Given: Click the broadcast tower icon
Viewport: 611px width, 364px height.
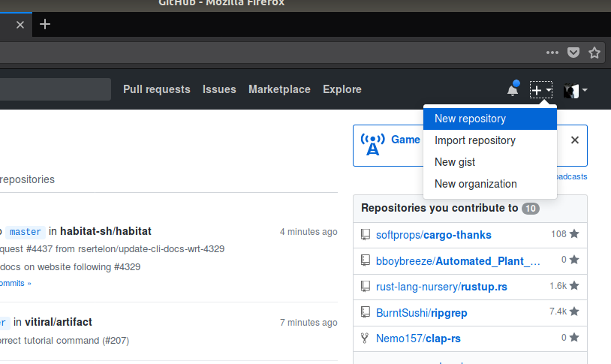Looking at the screenshot, I should 372,144.
